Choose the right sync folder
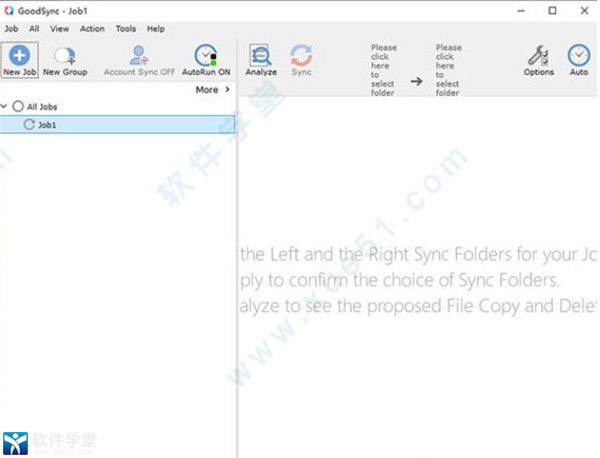600x458 pixels. click(x=448, y=70)
